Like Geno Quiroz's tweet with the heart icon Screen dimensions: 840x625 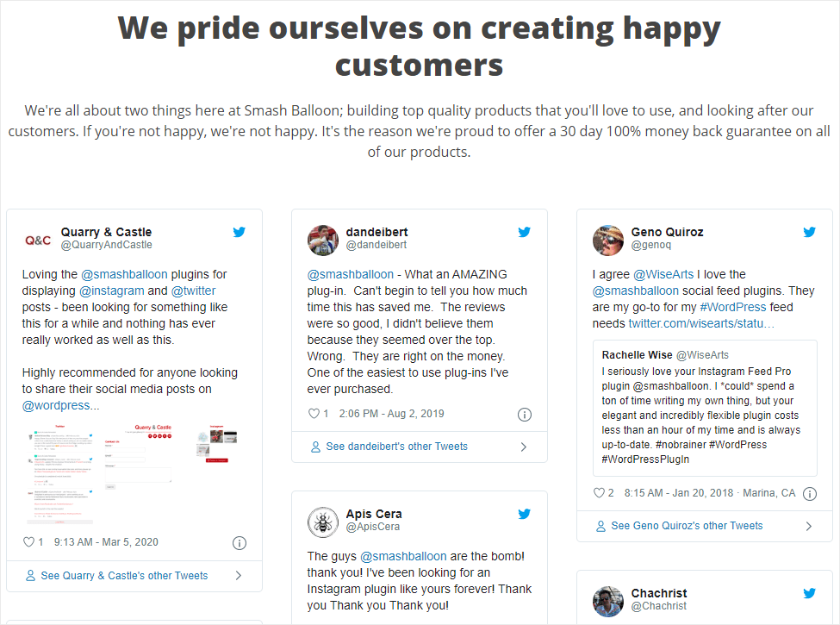598,493
